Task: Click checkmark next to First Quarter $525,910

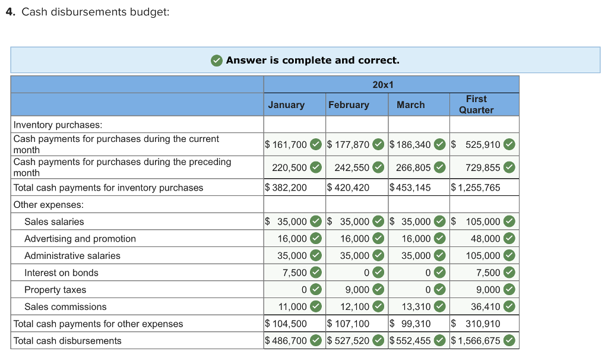Action: coord(509,144)
